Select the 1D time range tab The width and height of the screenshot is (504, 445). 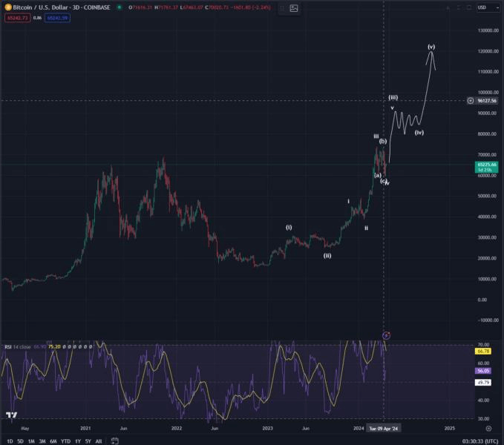[10, 441]
